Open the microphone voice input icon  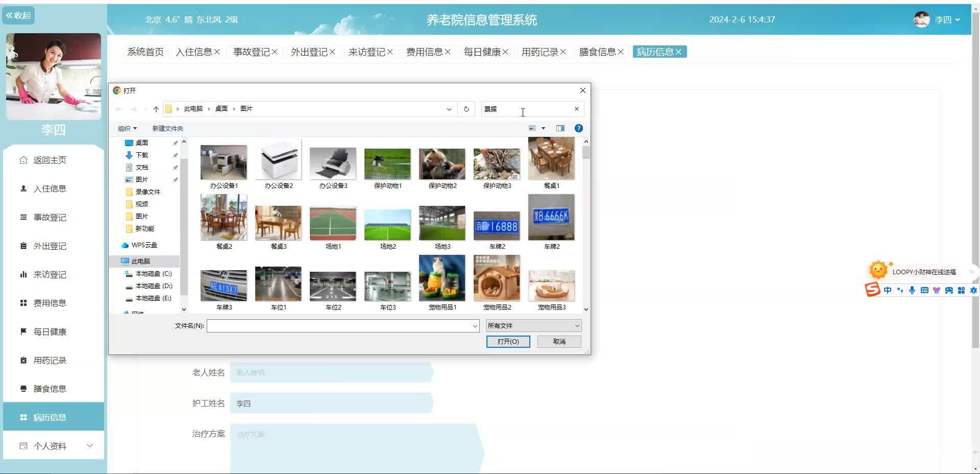point(912,290)
